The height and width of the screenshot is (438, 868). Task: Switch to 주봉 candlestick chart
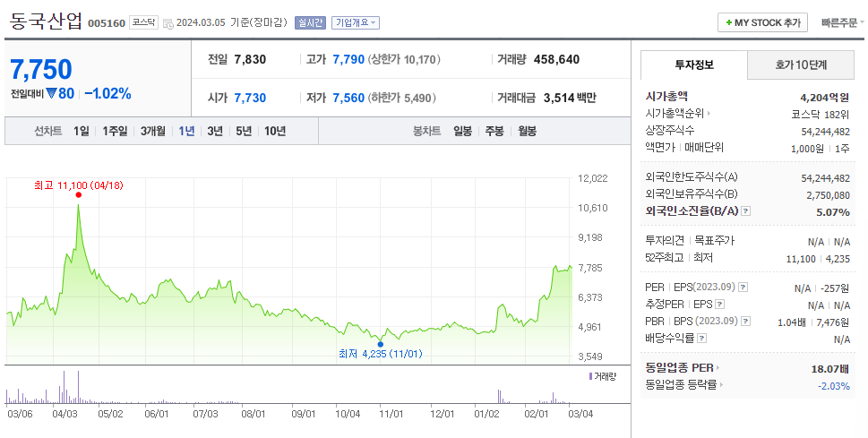point(494,132)
